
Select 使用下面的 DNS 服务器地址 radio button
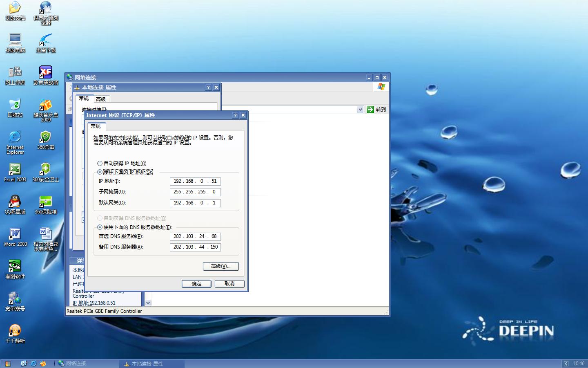pos(100,227)
